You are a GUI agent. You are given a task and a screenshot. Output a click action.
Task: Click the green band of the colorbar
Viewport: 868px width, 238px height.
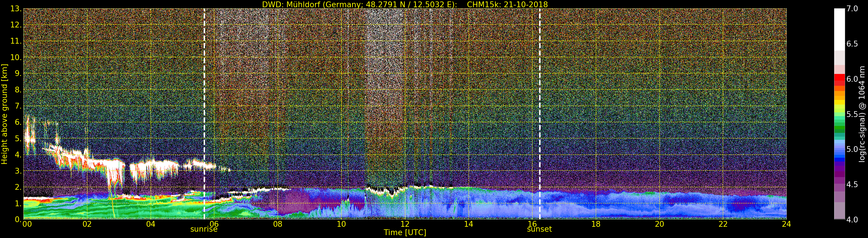click(x=839, y=128)
